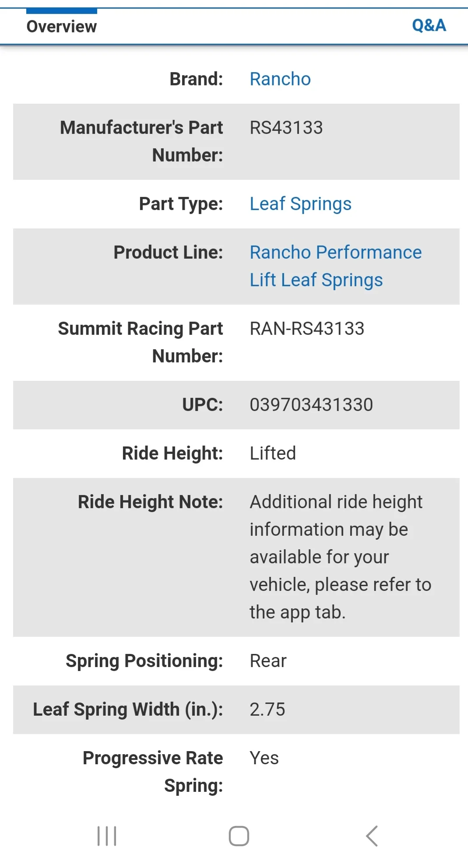This screenshot has height=868, width=468.
Task: Open the Rancho brand link
Action: point(280,79)
